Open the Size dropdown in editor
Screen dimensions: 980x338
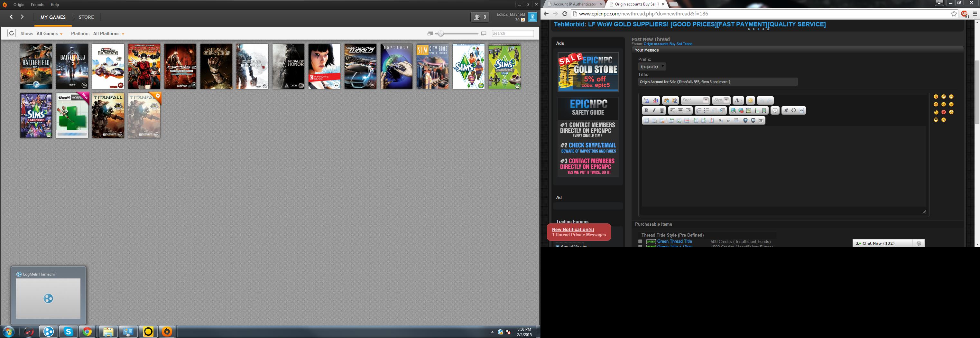tap(721, 100)
